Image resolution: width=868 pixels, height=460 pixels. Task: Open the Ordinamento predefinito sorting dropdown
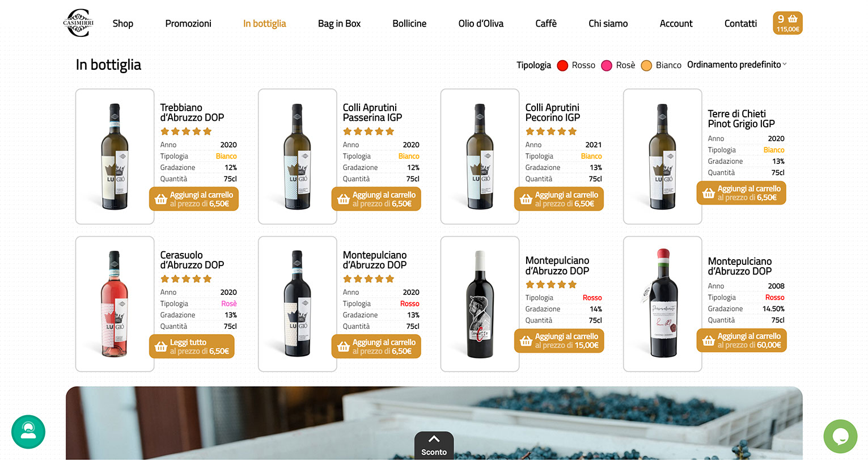click(737, 65)
